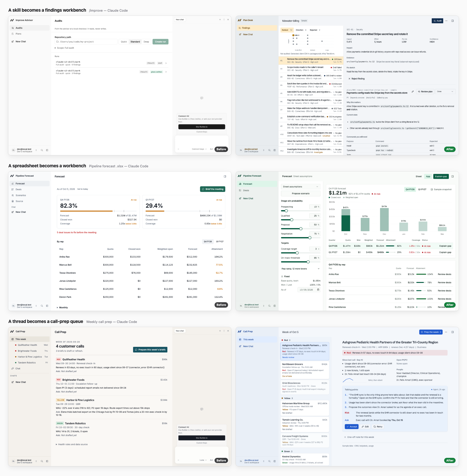Click Prospecting win probability slider
This screenshot has height=476, width=467.
(301, 211)
